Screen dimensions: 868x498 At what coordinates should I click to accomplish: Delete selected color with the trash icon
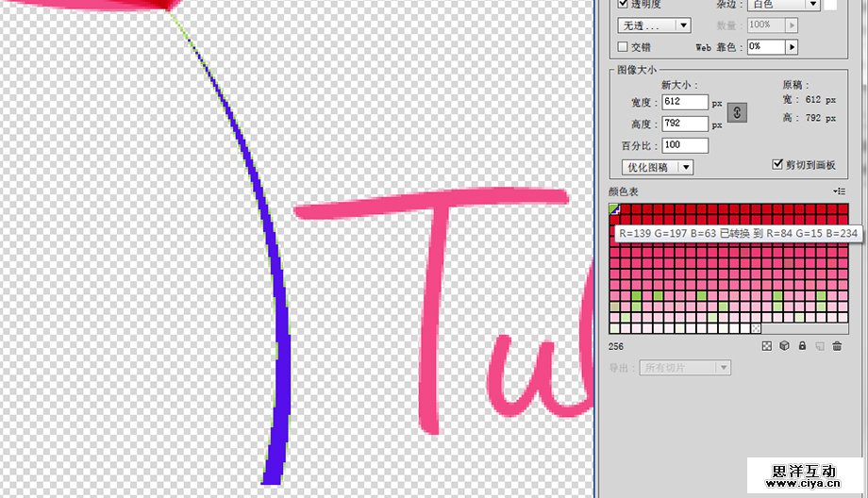click(x=837, y=346)
